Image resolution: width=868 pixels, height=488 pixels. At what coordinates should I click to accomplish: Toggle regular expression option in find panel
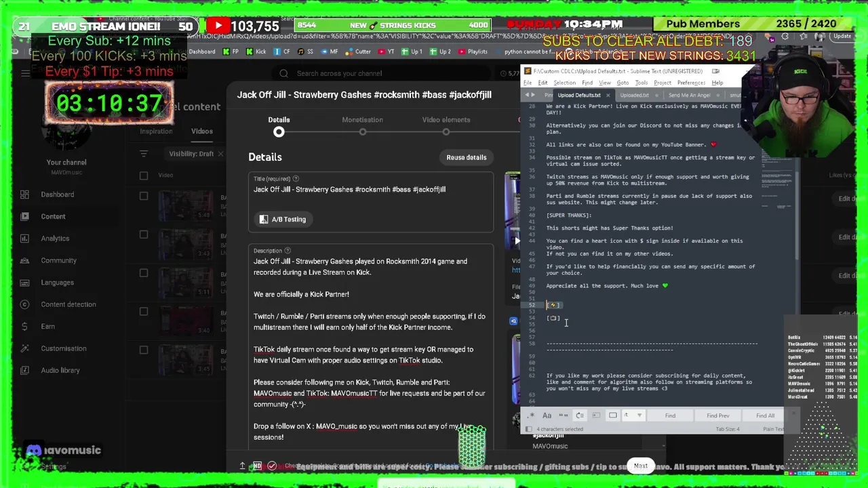[532, 415]
